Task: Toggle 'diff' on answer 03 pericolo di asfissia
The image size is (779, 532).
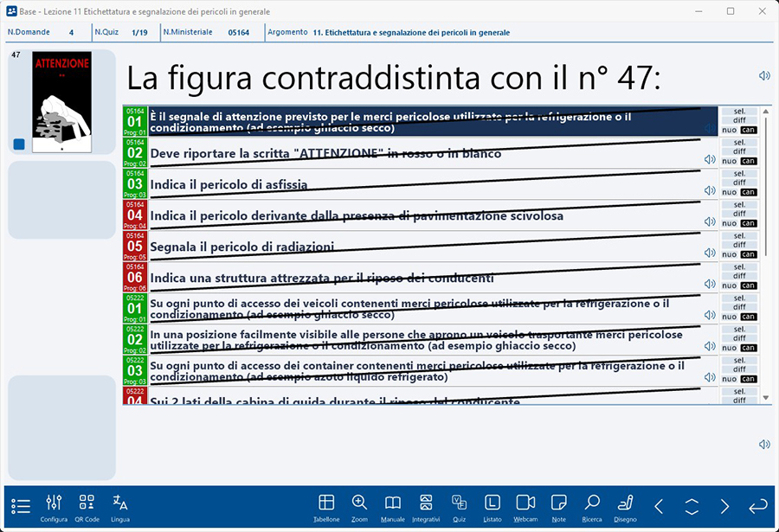Action: pyautogui.click(x=738, y=183)
